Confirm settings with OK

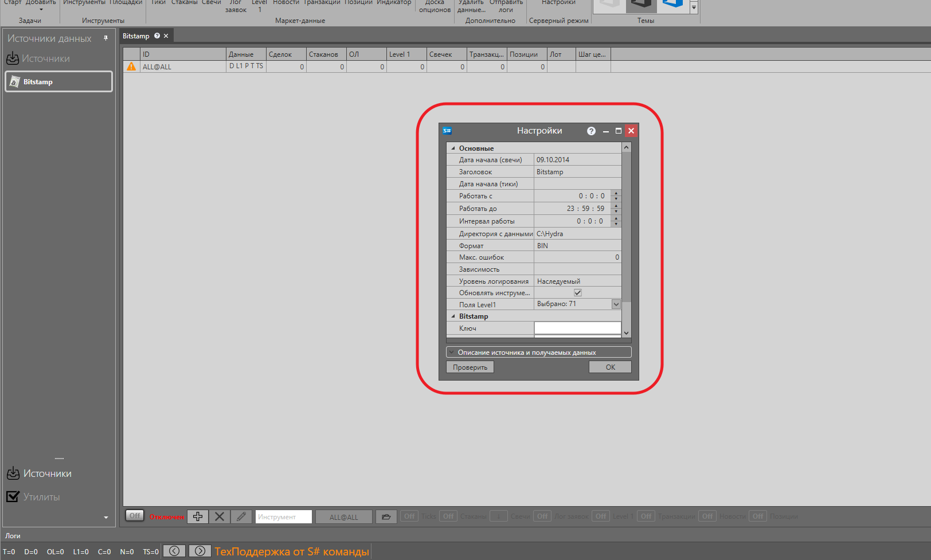click(x=611, y=367)
